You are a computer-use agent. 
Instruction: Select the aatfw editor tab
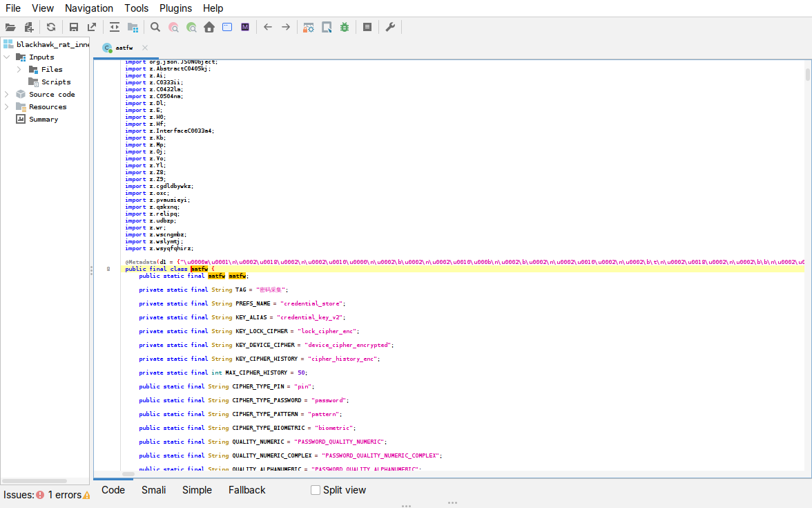click(x=124, y=48)
